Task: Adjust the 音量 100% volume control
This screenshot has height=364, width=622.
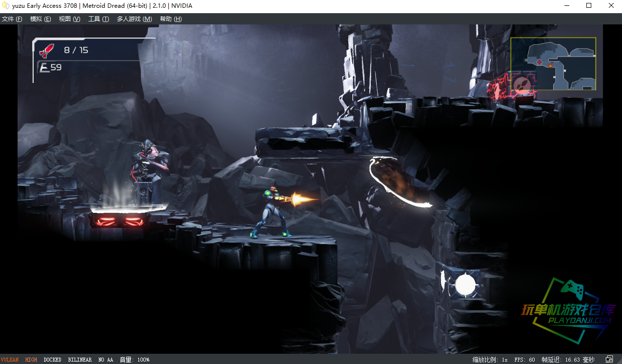Action: [135, 360]
